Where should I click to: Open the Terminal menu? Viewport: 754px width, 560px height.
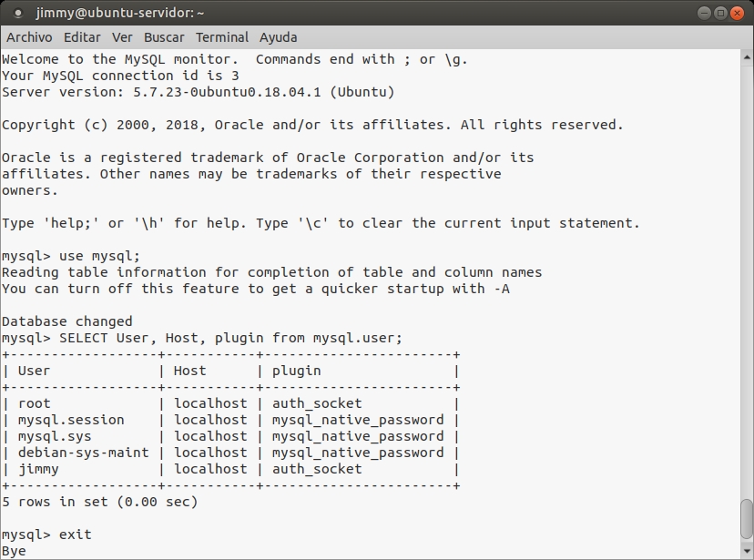(x=222, y=37)
